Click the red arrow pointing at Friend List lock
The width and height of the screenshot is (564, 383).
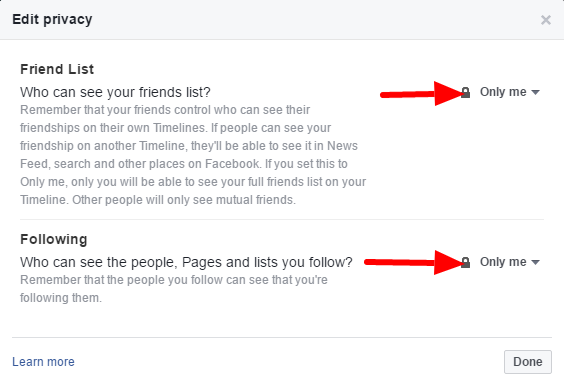coord(422,94)
